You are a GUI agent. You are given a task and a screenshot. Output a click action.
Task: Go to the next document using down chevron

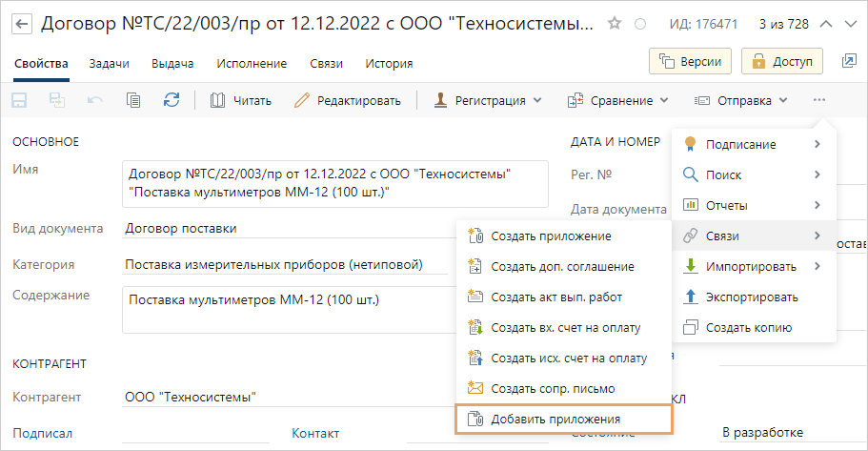[x=849, y=23]
